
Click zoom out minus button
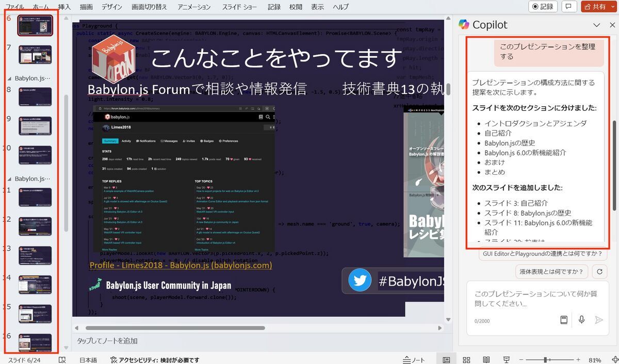click(x=522, y=360)
